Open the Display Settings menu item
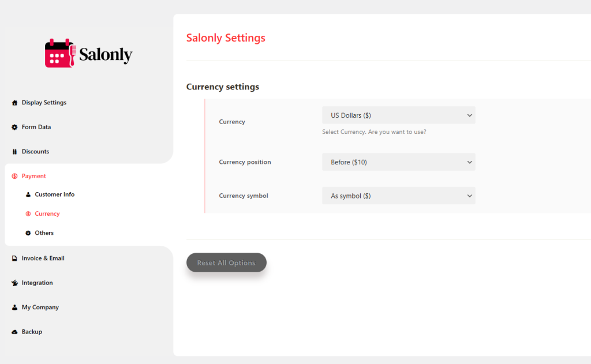The image size is (591, 364). 44,103
